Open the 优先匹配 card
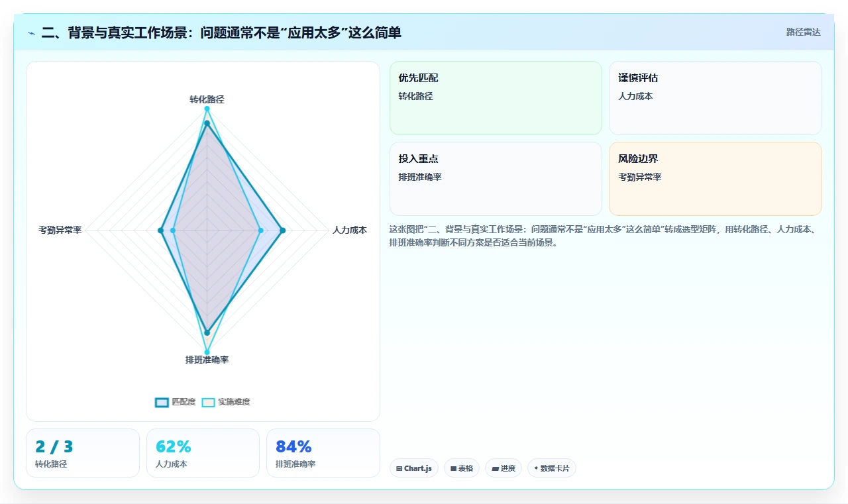Viewport: 848px width, 504px height. 496,98
